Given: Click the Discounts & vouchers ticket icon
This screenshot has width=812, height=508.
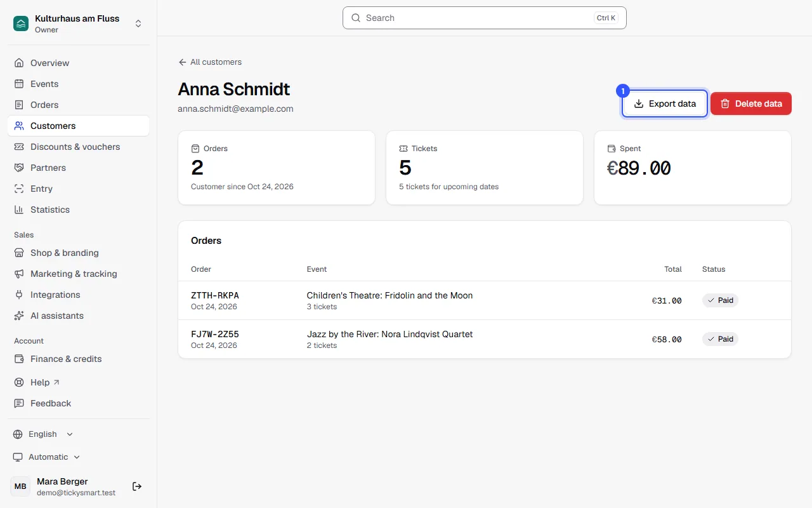Looking at the screenshot, I should [19, 147].
